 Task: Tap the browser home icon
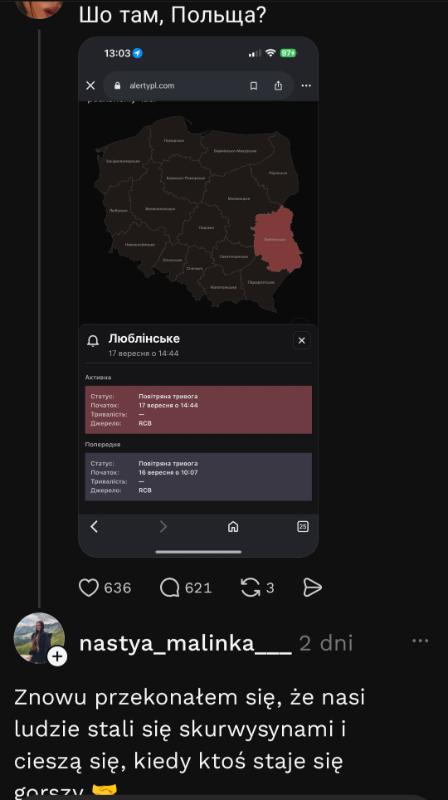(233, 527)
